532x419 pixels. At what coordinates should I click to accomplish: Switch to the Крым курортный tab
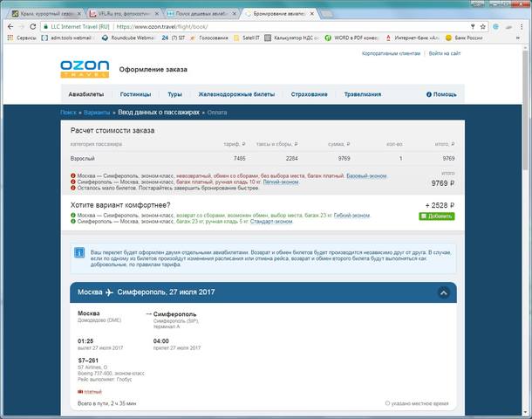[46, 14]
